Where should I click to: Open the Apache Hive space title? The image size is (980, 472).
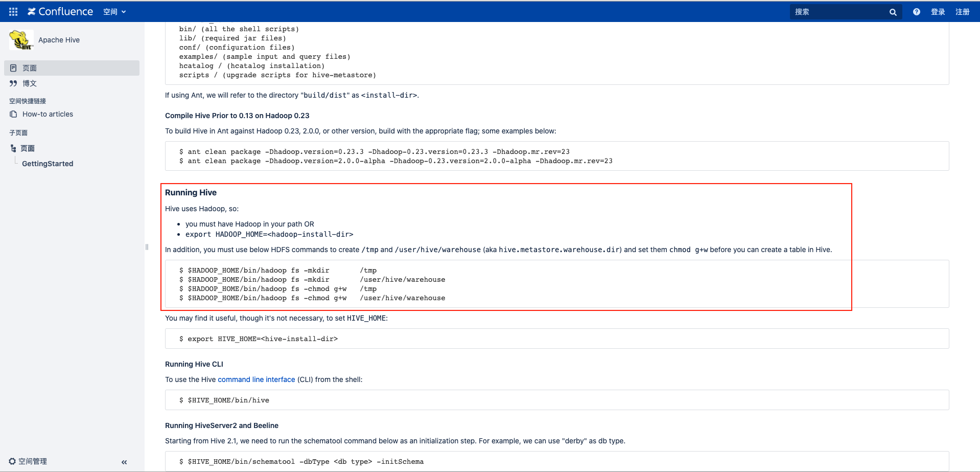tap(59, 40)
